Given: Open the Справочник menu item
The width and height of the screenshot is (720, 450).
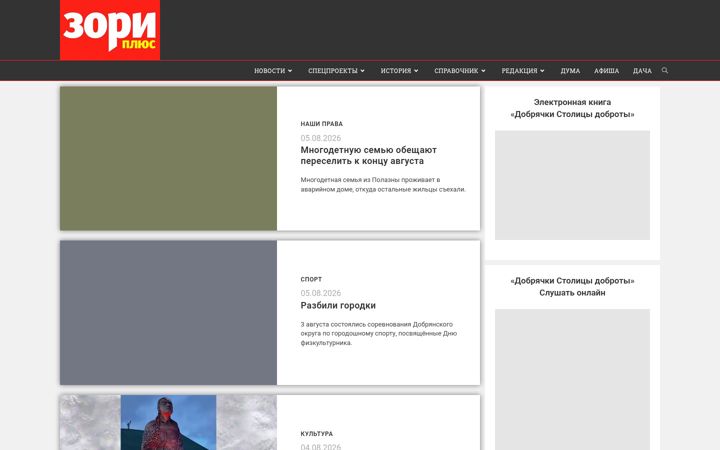Looking at the screenshot, I should point(456,71).
